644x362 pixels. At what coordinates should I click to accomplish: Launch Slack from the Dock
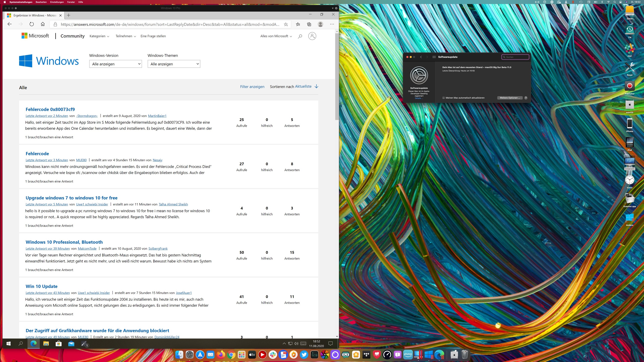point(273,354)
